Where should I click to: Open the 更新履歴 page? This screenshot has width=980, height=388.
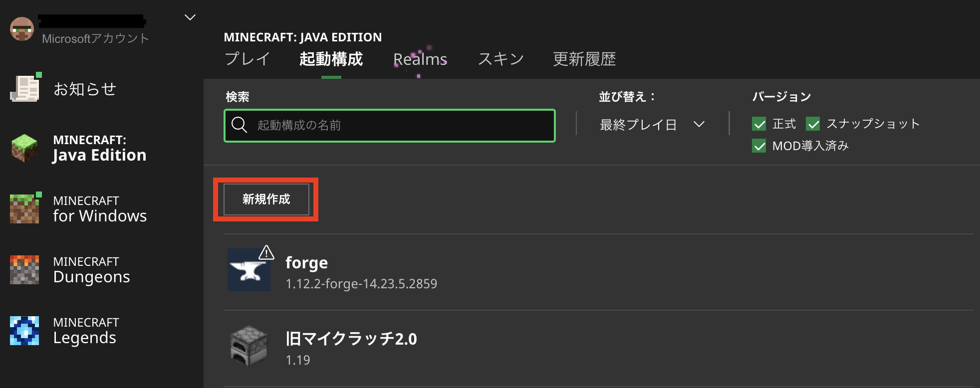(x=584, y=59)
